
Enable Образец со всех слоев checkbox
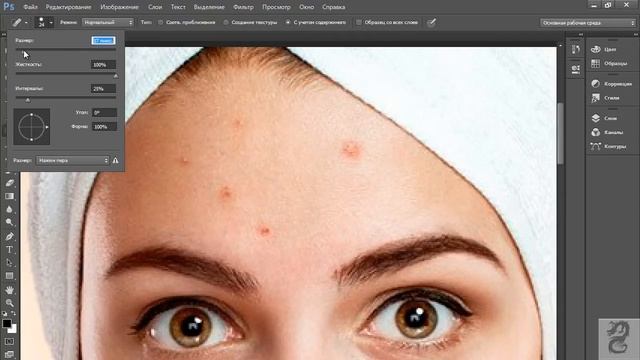[x=387, y=22]
